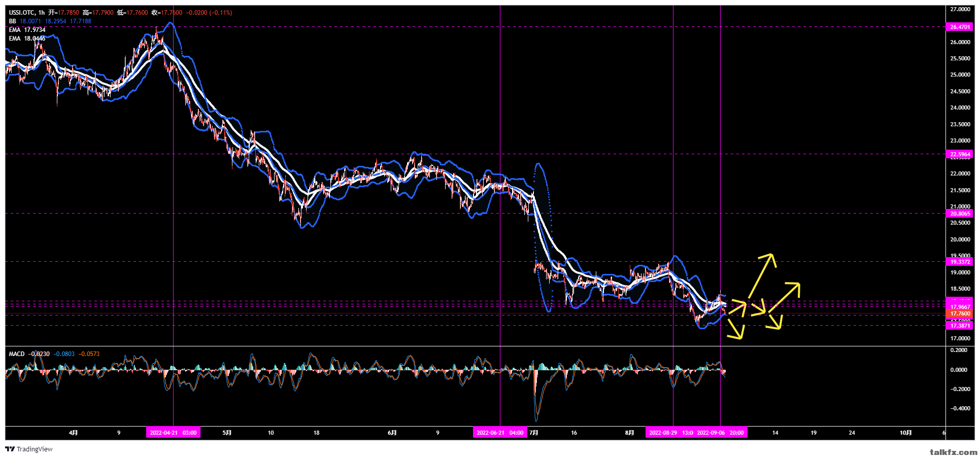Click the 2022-06-21 04:00 date marker

point(500,433)
